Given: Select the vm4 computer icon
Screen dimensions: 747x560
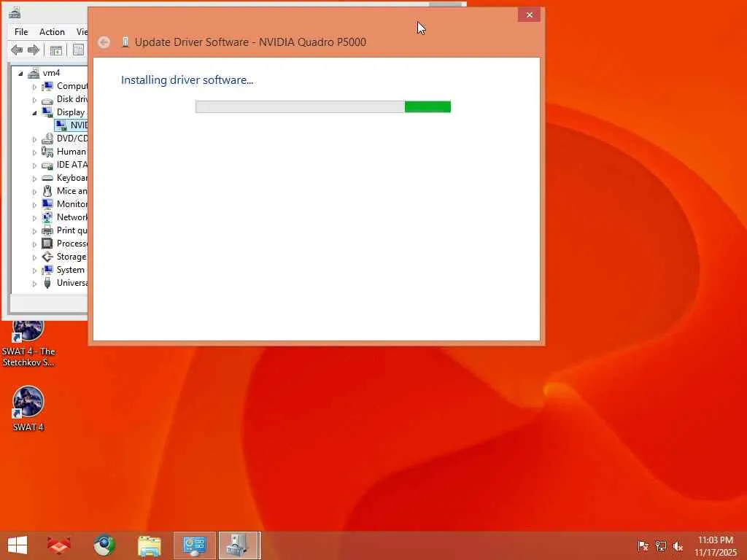Looking at the screenshot, I should pos(34,73).
